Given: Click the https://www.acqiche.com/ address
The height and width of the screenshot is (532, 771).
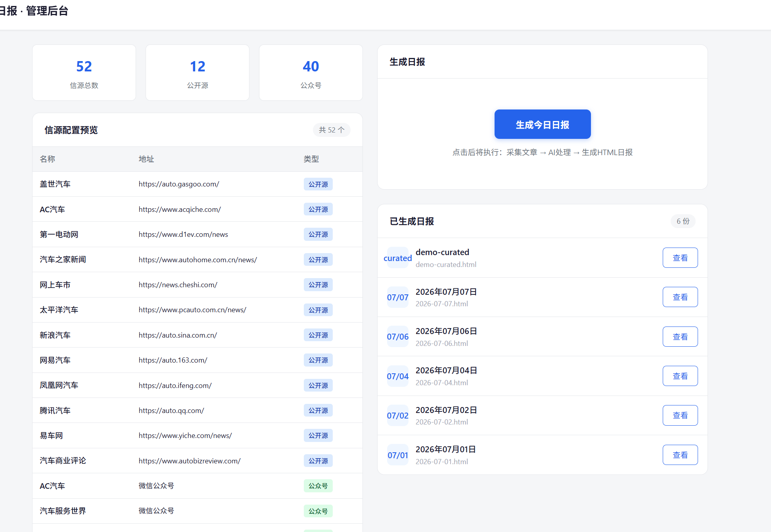Looking at the screenshot, I should tap(180, 209).
